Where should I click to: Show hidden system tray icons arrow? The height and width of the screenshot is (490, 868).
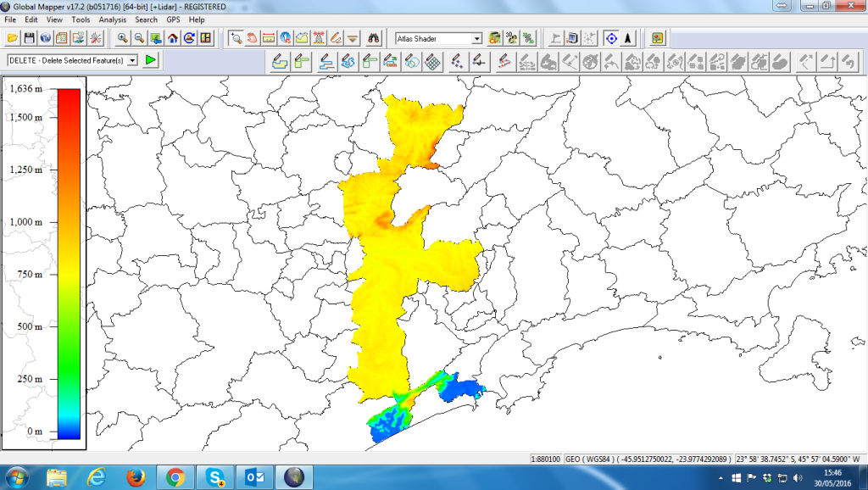point(717,477)
